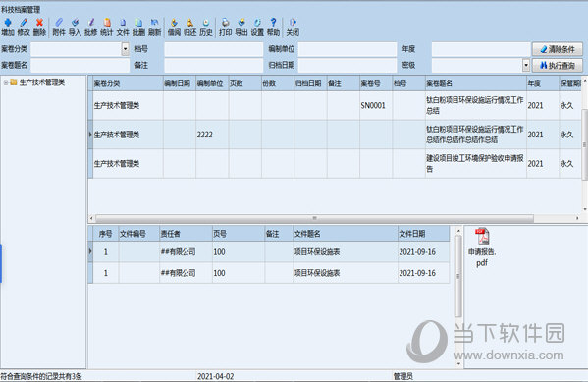This screenshot has width=588, height=382.
Task: Open the 统计 (statistics) tool
Action: point(106,27)
